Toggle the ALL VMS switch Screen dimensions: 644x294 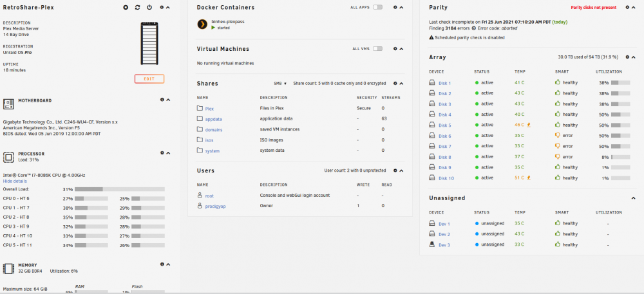[377, 49]
